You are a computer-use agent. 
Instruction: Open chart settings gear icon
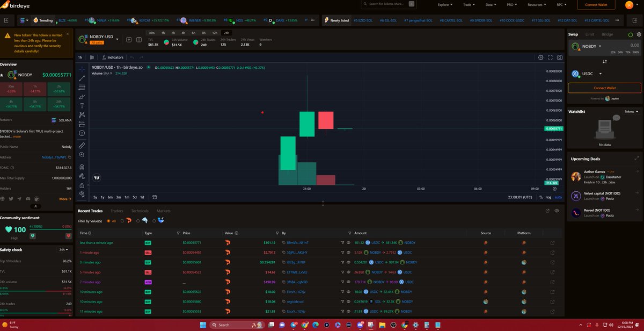[x=540, y=57]
